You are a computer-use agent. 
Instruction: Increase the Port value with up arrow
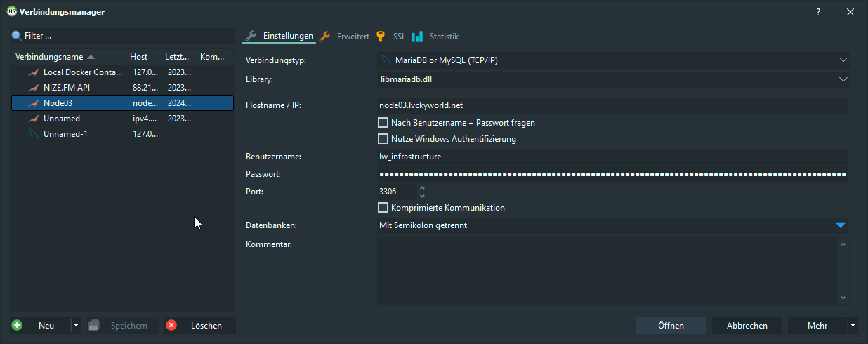[x=422, y=187]
